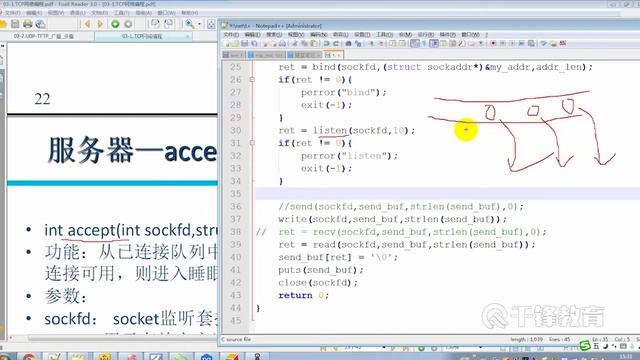Click line number 35 in the Notepad++ gutter
Viewport: 640px width, 360px height.
tap(236, 193)
